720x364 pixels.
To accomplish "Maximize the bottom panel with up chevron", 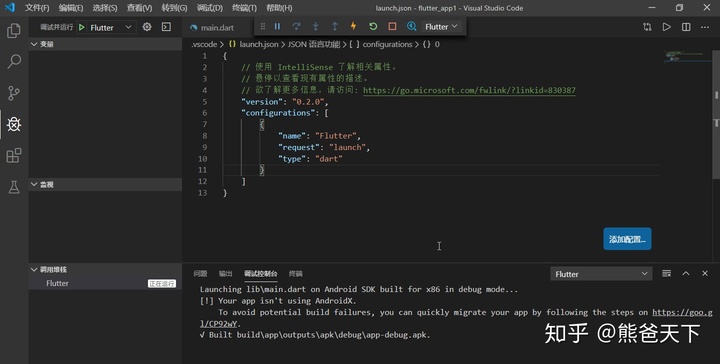I will (686, 274).
